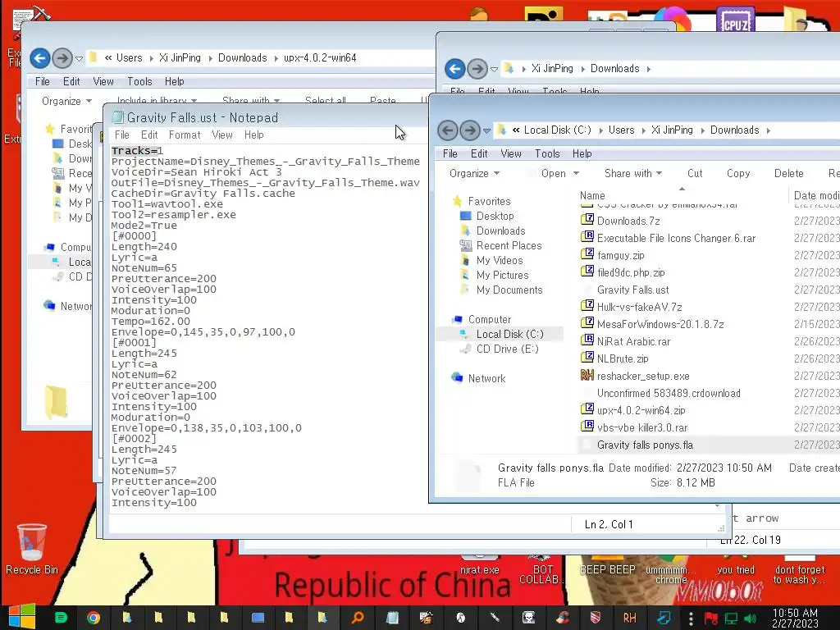Select CD Drive (E:) in navigation pane
This screenshot has height=630, width=840.
point(507,349)
